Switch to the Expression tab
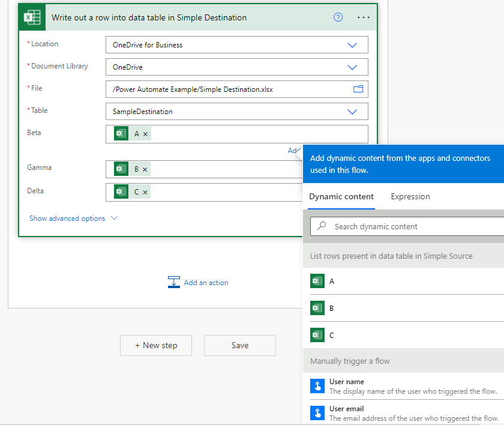Image resolution: width=504 pixels, height=425 pixels. click(410, 197)
